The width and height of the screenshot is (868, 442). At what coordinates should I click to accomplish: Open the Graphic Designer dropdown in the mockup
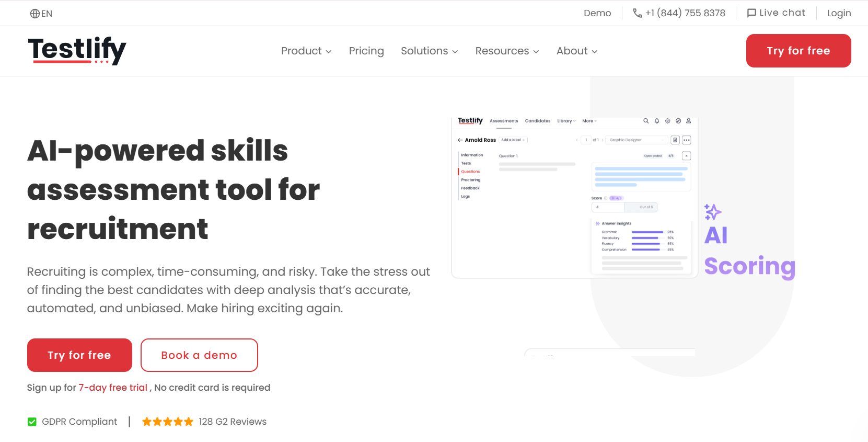638,140
